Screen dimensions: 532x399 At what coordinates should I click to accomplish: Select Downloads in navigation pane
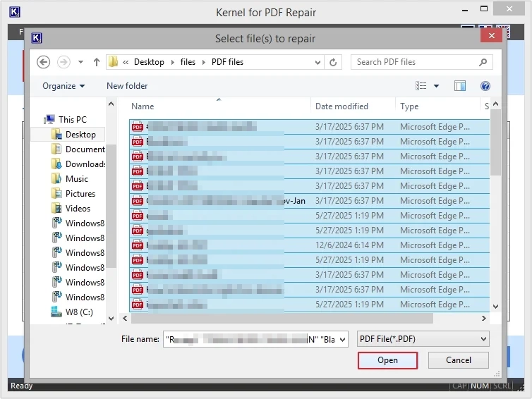coord(78,164)
